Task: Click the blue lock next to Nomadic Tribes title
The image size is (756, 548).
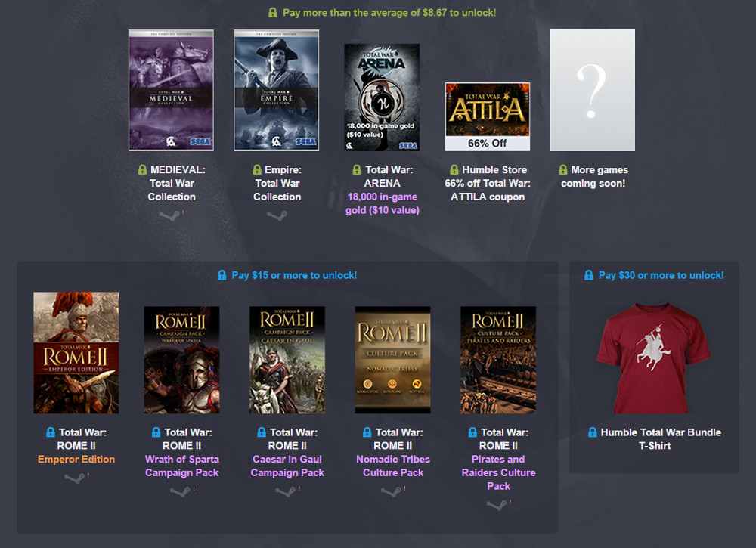Action: 367,432
